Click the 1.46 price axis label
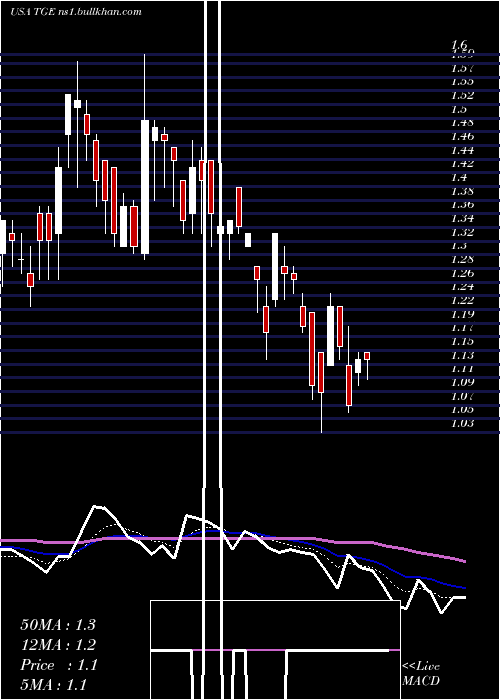Image resolution: width=500 pixels, height=700 pixels. click(x=462, y=137)
